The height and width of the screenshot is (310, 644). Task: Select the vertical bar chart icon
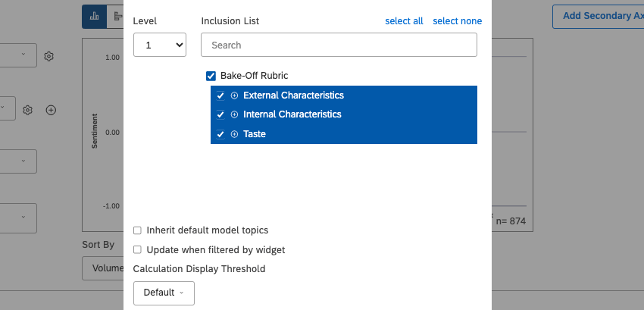pyautogui.click(x=93, y=16)
